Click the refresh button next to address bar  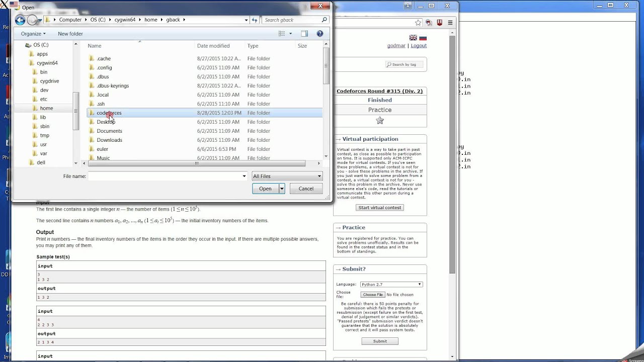(255, 20)
